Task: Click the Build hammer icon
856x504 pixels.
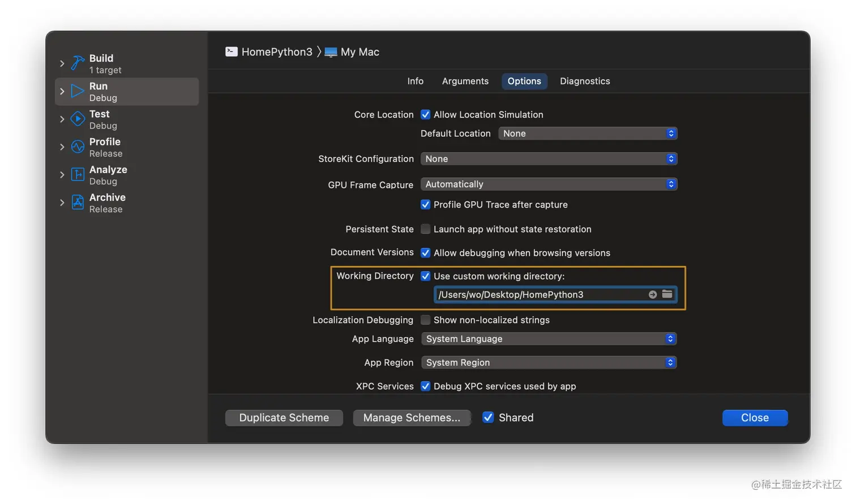Action: tap(78, 63)
